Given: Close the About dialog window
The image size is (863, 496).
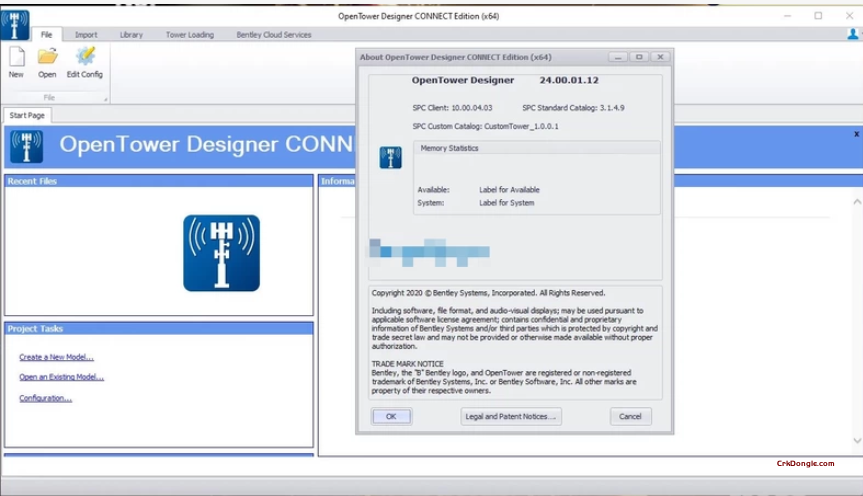Looking at the screenshot, I should 660,57.
